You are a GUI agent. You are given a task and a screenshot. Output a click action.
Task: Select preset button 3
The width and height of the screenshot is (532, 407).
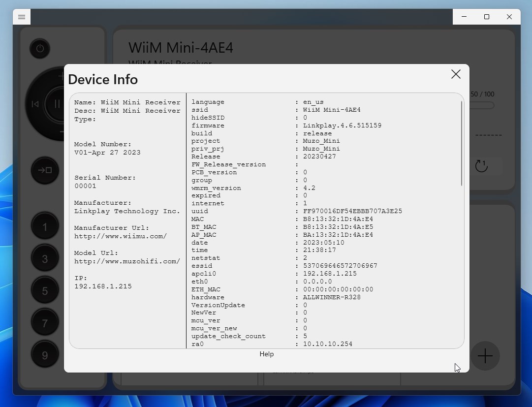tap(45, 259)
